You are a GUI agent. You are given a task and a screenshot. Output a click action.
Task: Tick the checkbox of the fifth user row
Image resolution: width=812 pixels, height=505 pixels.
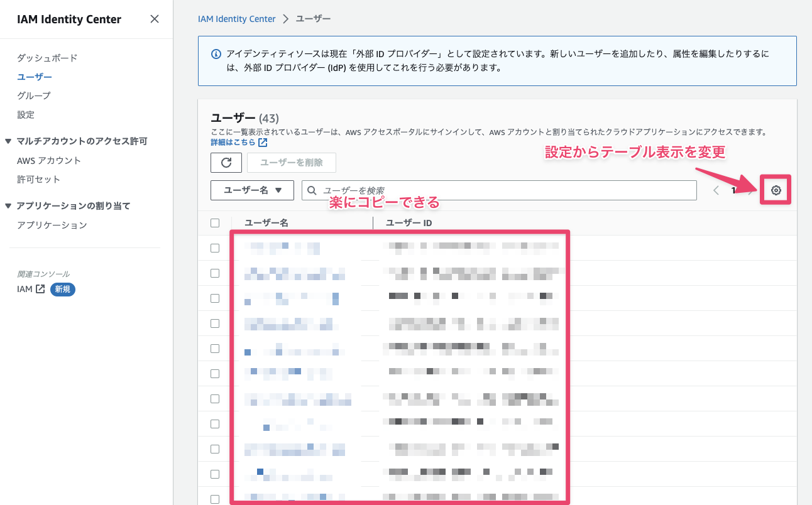pos(215,349)
